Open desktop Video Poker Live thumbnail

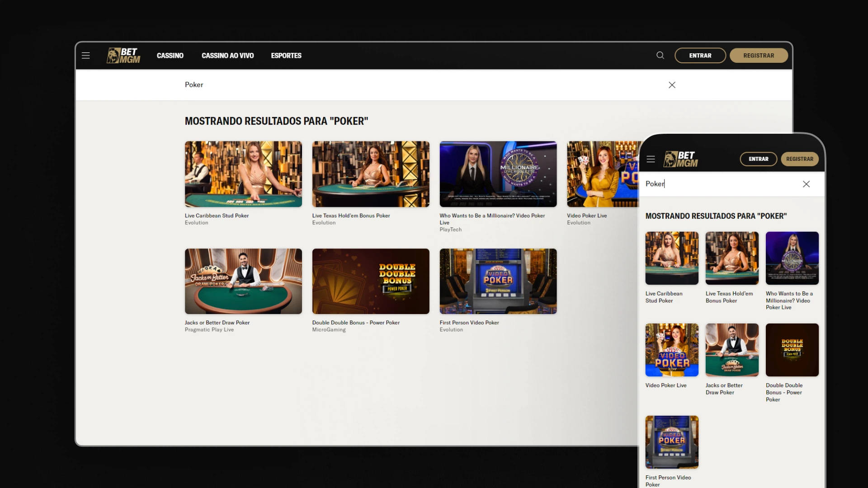pyautogui.click(x=603, y=174)
